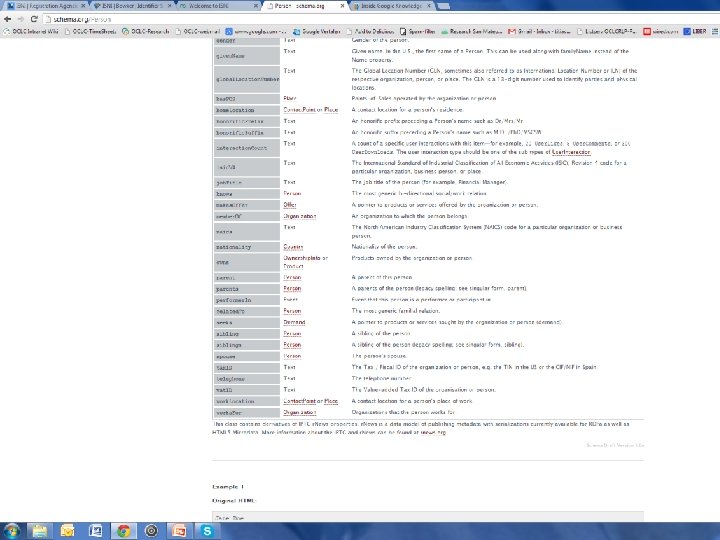Viewport: 720px width, 540px height.
Task: Open the Research San Mateo bookmark
Action: pyautogui.click(x=472, y=32)
